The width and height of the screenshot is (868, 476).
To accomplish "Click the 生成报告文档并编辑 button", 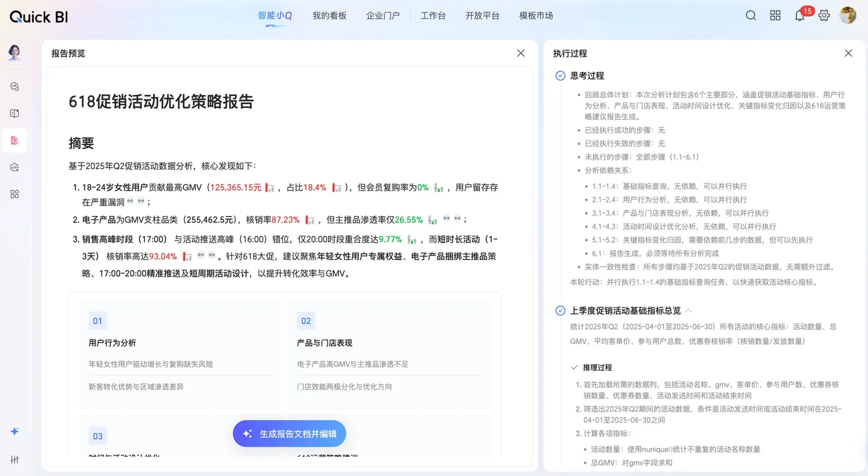I will (x=290, y=434).
